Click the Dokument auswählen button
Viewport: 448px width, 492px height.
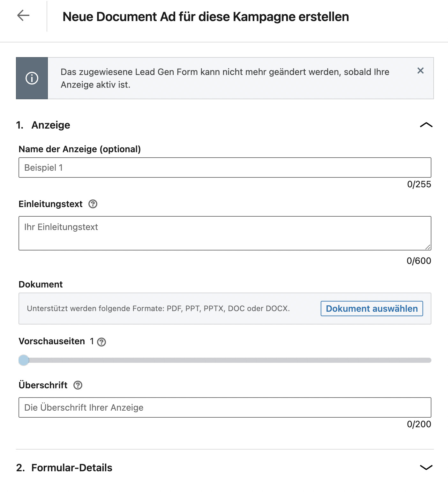pos(372,309)
